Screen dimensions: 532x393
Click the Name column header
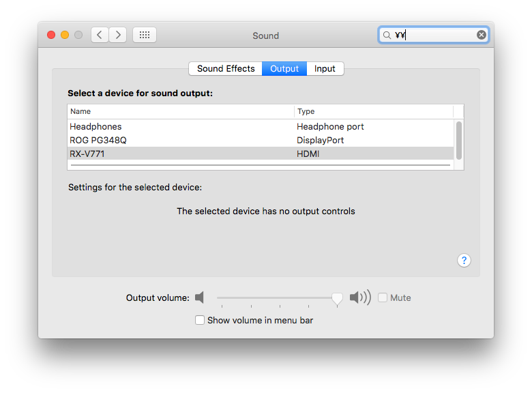[x=181, y=111]
